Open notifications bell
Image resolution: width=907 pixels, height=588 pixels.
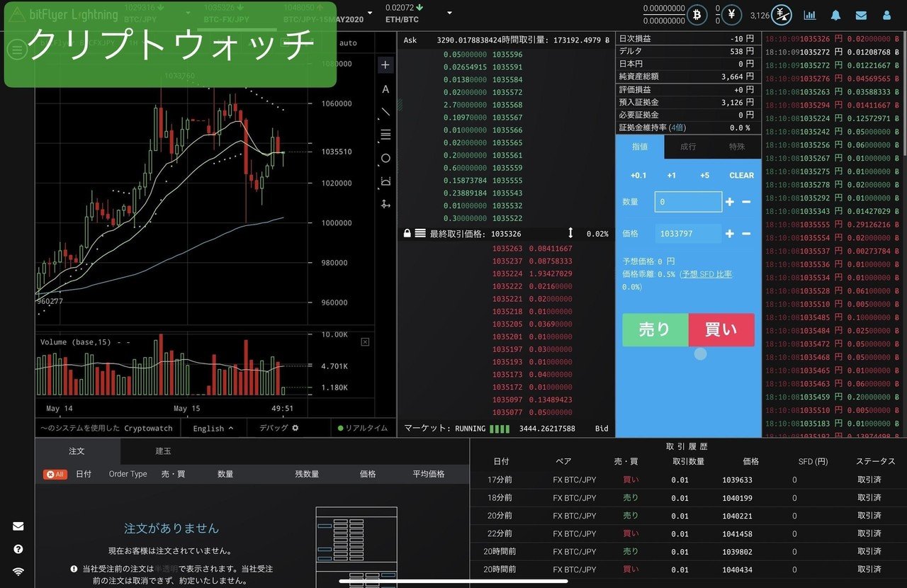coord(835,15)
